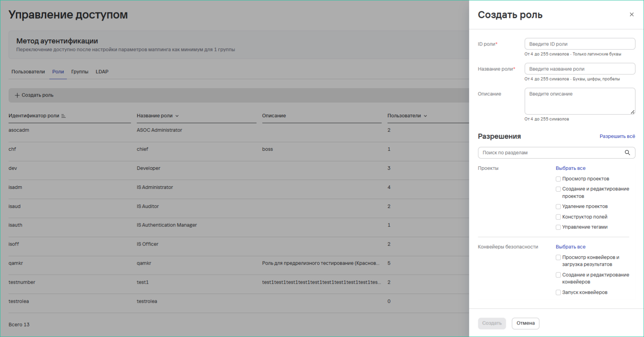Focus the ID роли input field

[579, 44]
